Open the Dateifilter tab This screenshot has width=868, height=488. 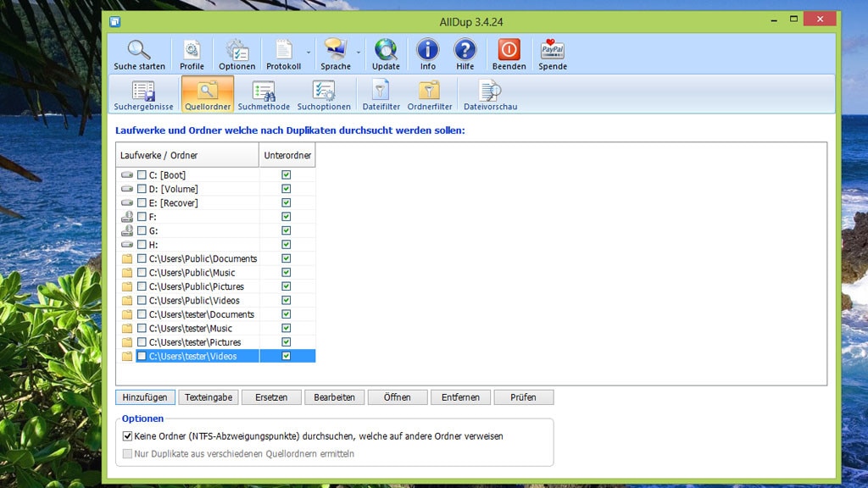pyautogui.click(x=381, y=95)
